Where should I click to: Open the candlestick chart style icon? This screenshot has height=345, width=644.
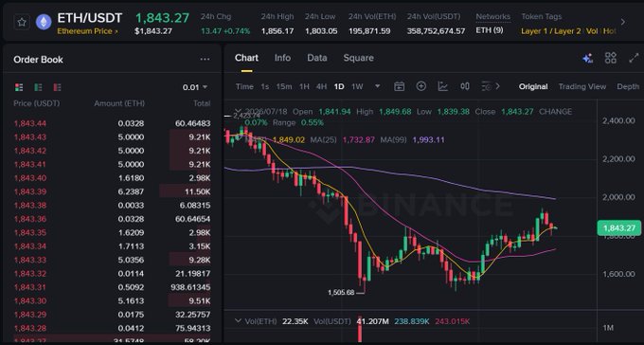(x=465, y=86)
